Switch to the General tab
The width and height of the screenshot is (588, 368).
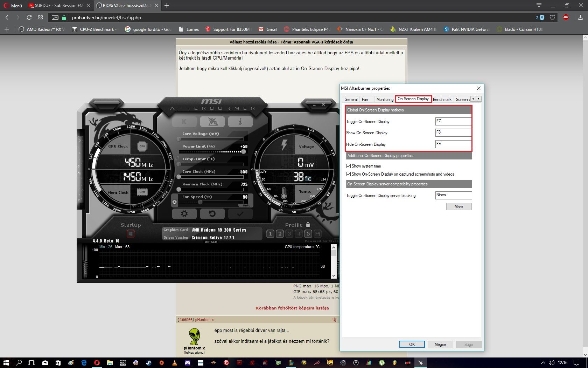click(351, 100)
